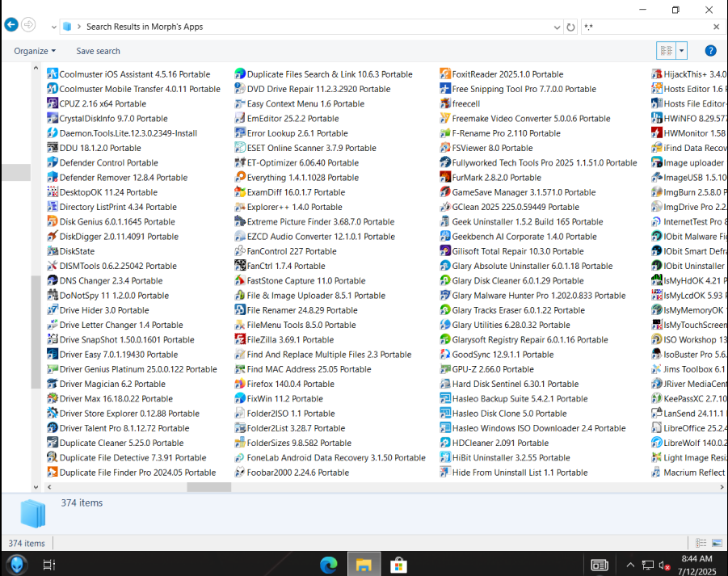Change the view layout button
728x576 pixels.
pyautogui.click(x=667, y=51)
